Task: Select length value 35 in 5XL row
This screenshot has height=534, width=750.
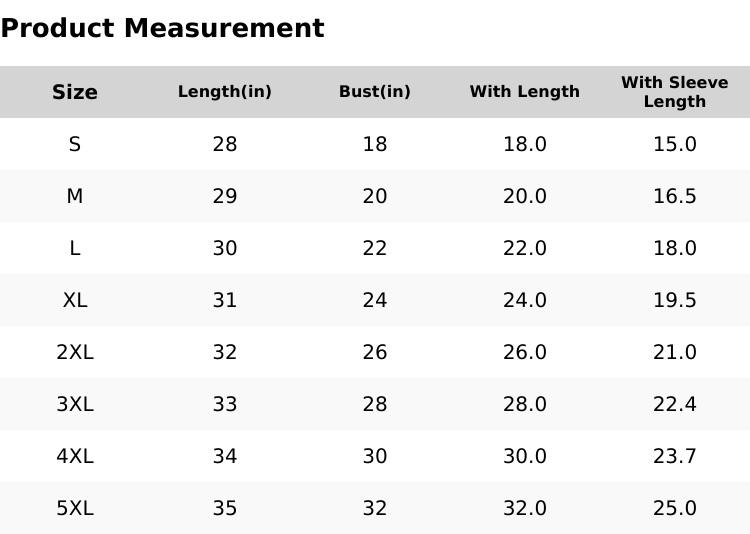Action: pos(225,508)
